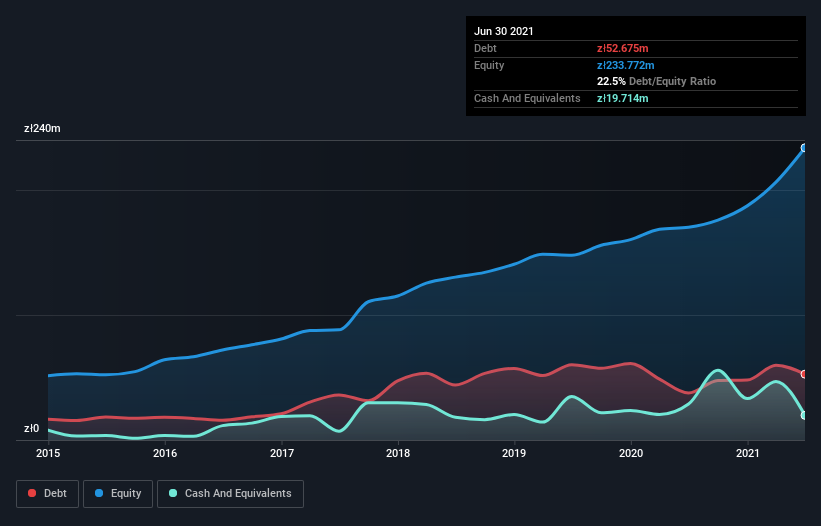Click the Equity row label in tooltip
The image size is (821, 526).
tap(489, 65)
